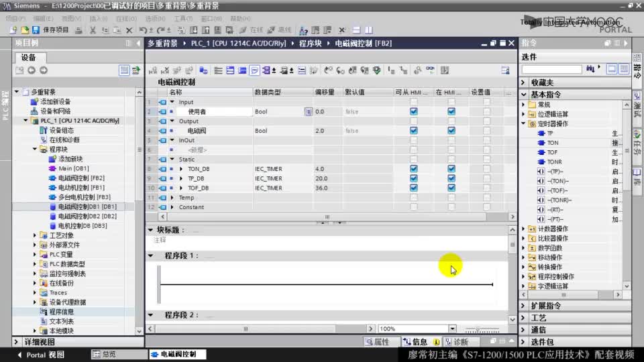644x362 pixels.
Task: Collapse the project tree panel arrow
Action: pos(138,43)
